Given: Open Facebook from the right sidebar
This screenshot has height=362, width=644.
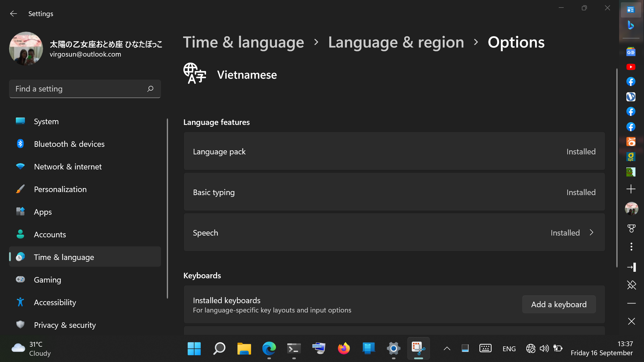Looking at the screenshot, I should (x=631, y=81).
